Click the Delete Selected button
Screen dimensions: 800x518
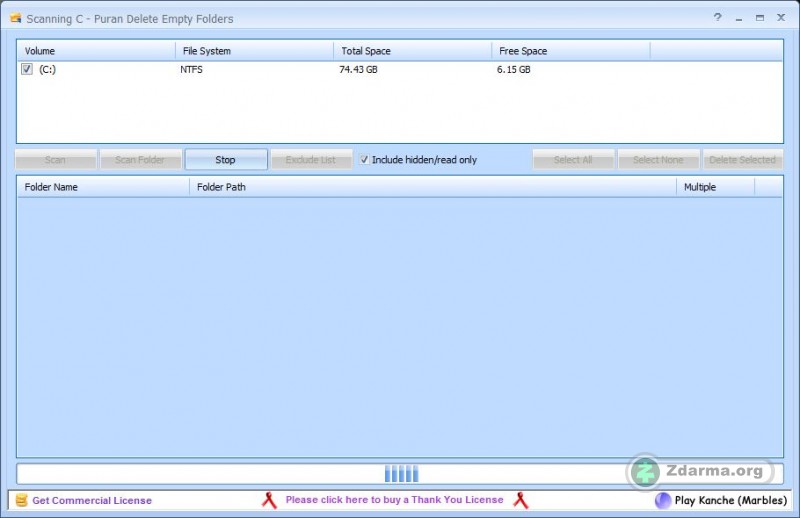pyautogui.click(x=742, y=160)
